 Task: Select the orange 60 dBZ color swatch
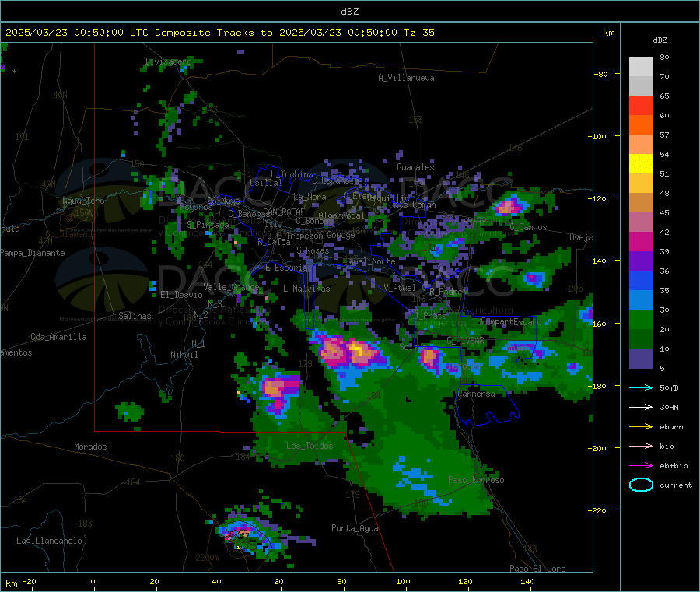pyautogui.click(x=641, y=125)
